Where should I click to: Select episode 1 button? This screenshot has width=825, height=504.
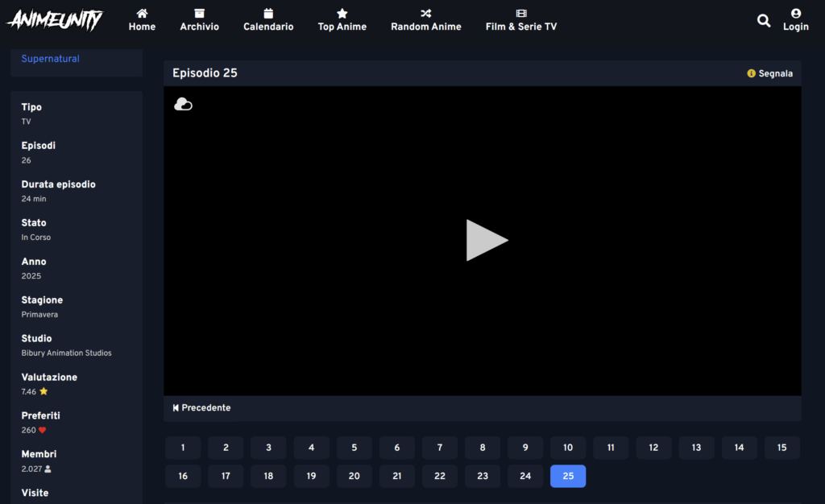(183, 448)
